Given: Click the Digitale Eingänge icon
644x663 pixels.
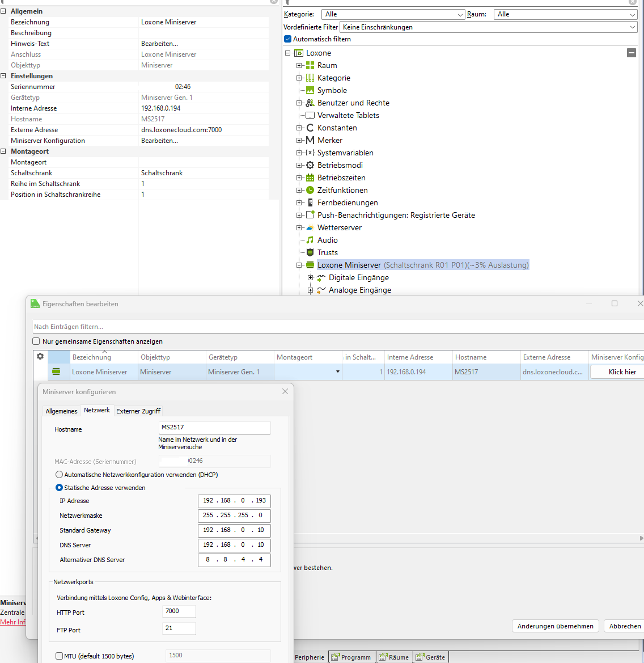Looking at the screenshot, I should pyautogui.click(x=321, y=278).
